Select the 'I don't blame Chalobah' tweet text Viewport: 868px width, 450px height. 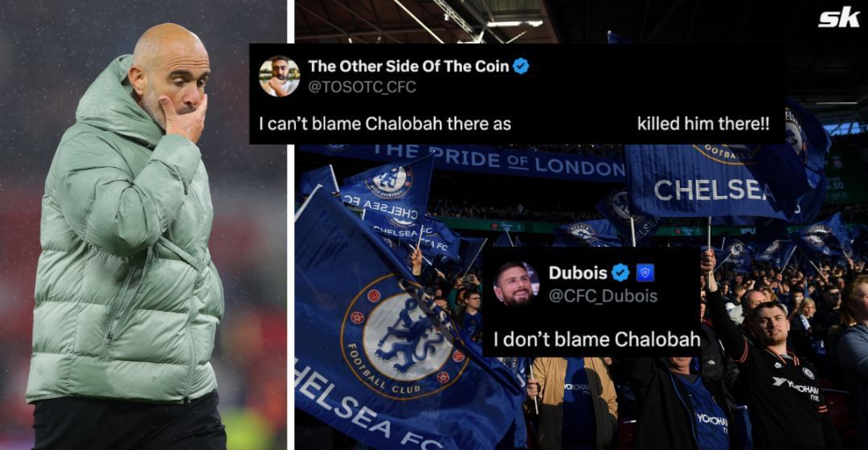(x=596, y=339)
